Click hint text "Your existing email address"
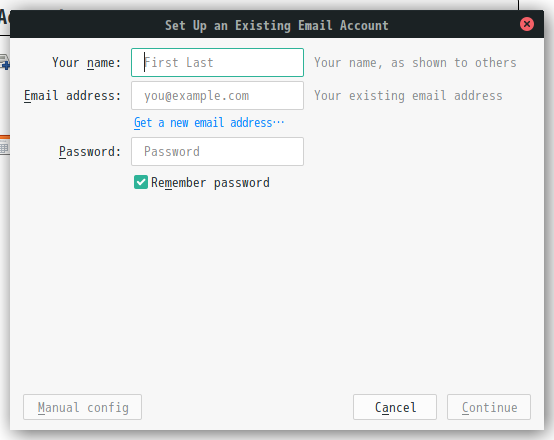The height and width of the screenshot is (440, 554). (x=408, y=95)
